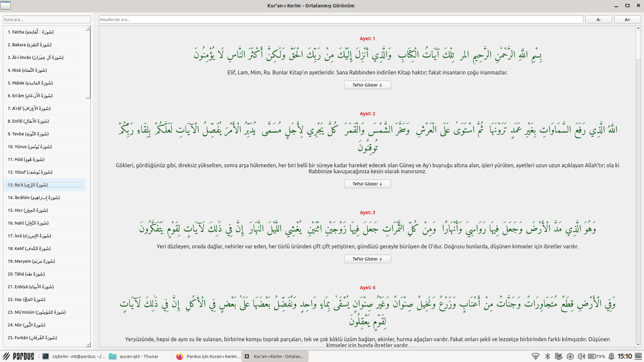Switch to the Firefox browser window
This screenshot has height=362, width=644.
(x=208, y=356)
